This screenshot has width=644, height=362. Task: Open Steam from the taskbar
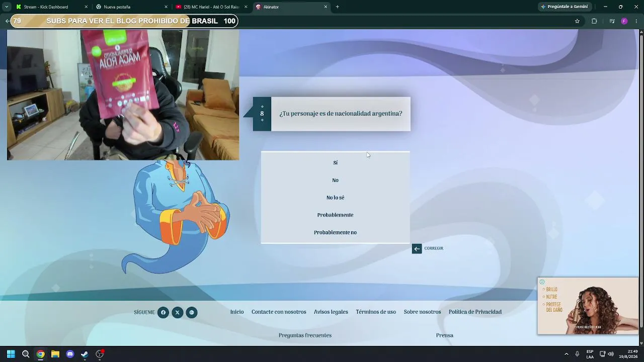pos(85,354)
